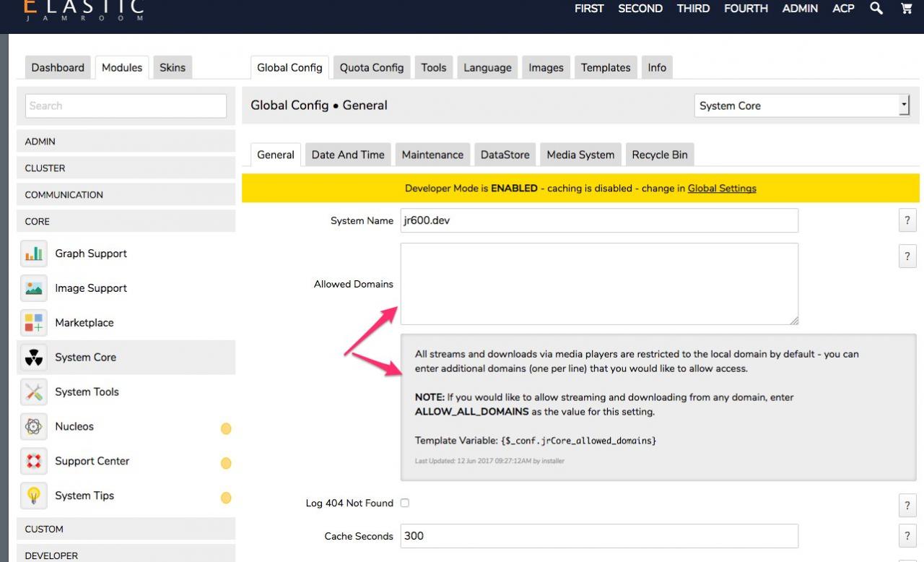
Task: Enable the Log 404 Not Found checkbox
Action: pyautogui.click(x=405, y=503)
